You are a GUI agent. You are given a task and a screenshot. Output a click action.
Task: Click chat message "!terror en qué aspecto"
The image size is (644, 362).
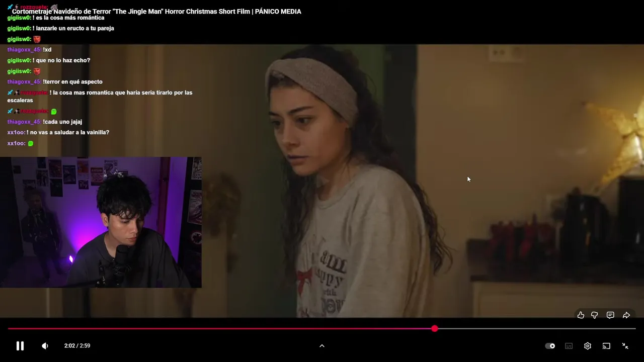pos(72,82)
